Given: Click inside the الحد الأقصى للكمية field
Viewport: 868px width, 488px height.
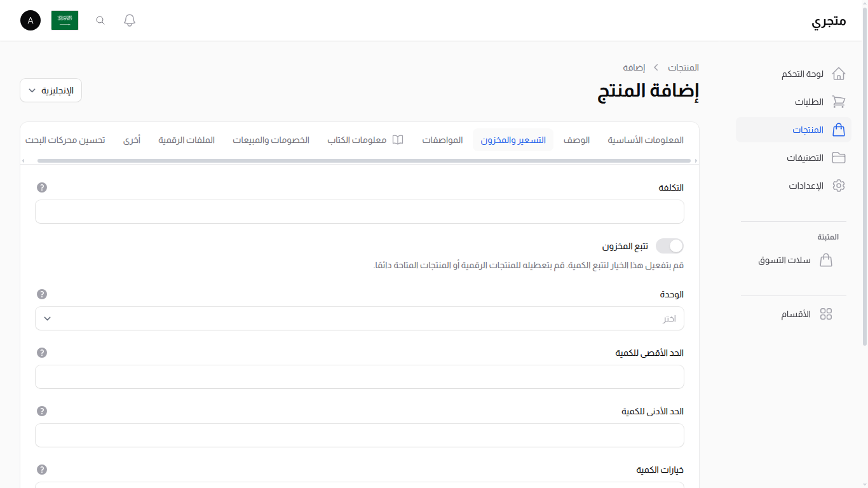Looking at the screenshot, I should coord(359,377).
